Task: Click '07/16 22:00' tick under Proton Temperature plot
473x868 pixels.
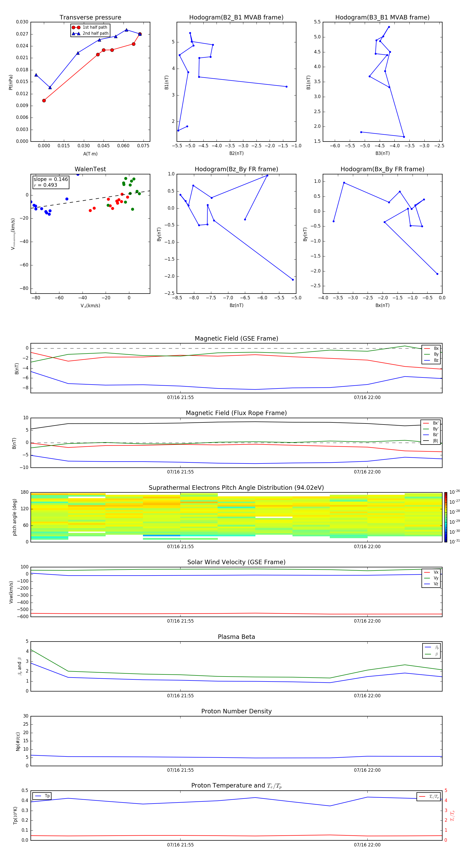Action: [367, 845]
